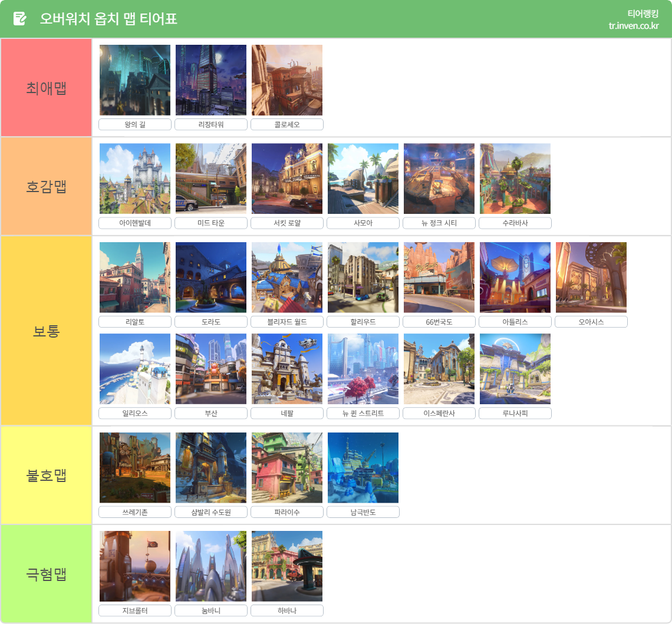This screenshot has width=672, height=624.
Task: Choose the 지브롤터 map image
Action: click(135, 566)
